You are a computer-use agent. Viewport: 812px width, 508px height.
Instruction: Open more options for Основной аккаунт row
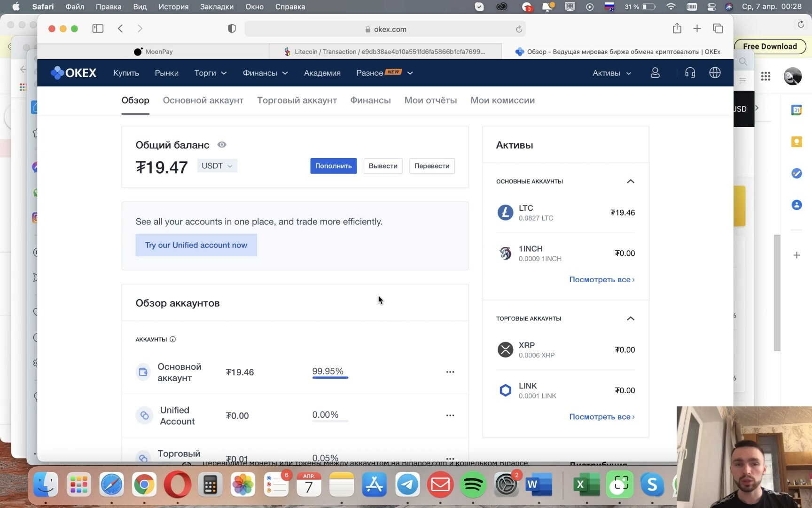pyautogui.click(x=450, y=372)
